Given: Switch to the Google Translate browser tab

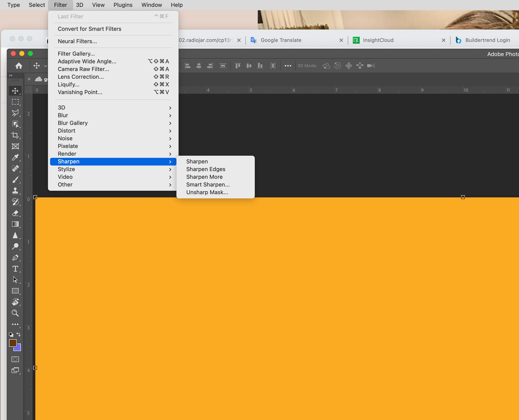Looking at the screenshot, I should 281,40.
